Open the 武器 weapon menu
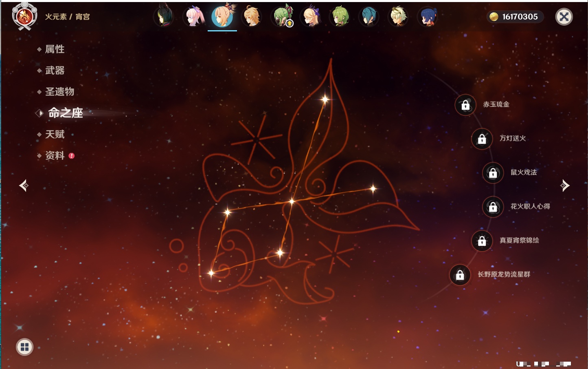This screenshot has height=369, width=588. 55,71
